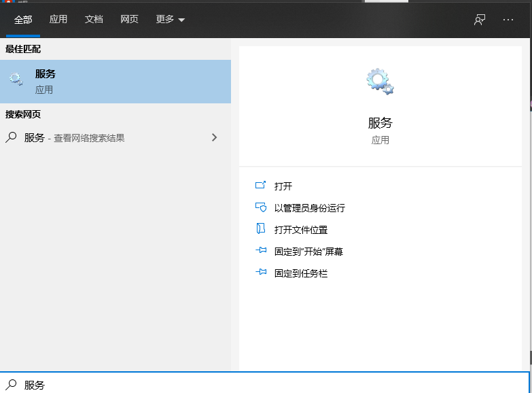Click the magnifier icon beside 查看网络搜索结果

pyautogui.click(x=11, y=137)
